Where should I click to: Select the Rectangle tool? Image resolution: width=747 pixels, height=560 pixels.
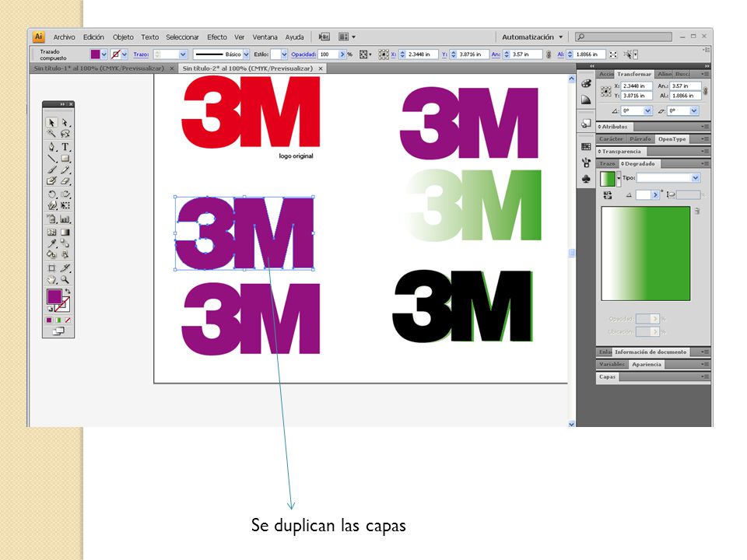click(x=65, y=158)
